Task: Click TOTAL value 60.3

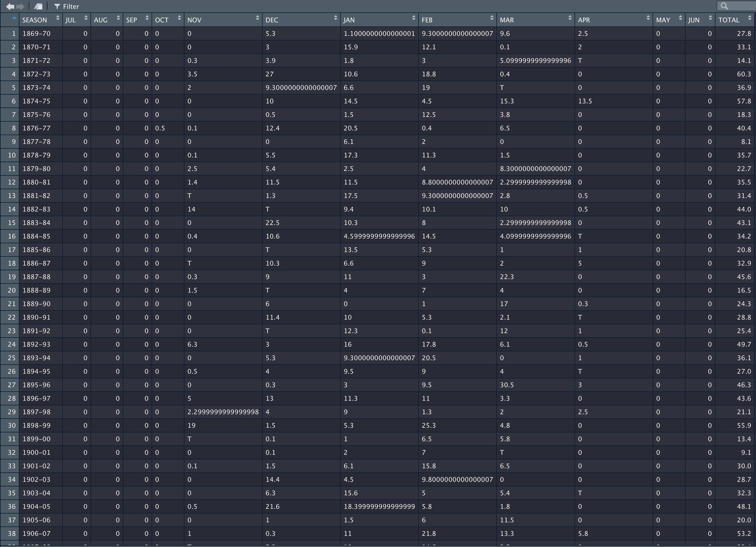Action: pyautogui.click(x=744, y=74)
